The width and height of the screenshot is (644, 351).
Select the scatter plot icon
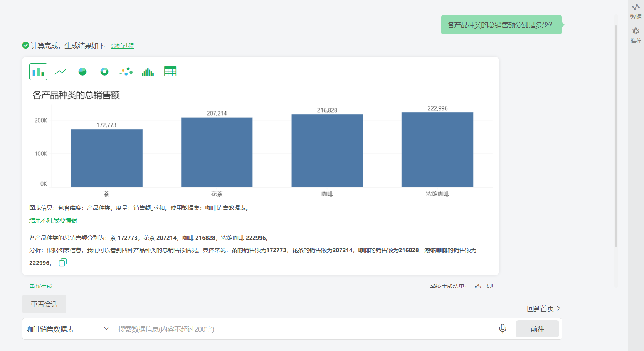pos(126,72)
